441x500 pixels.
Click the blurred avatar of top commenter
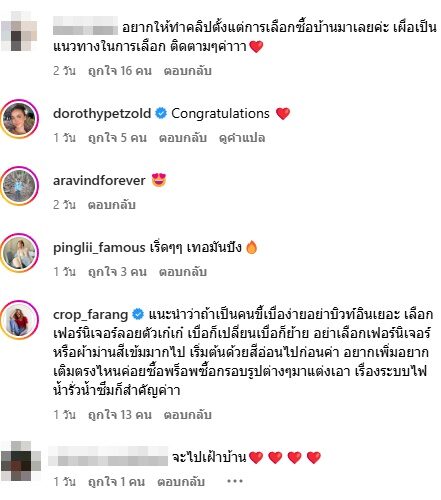(19, 31)
